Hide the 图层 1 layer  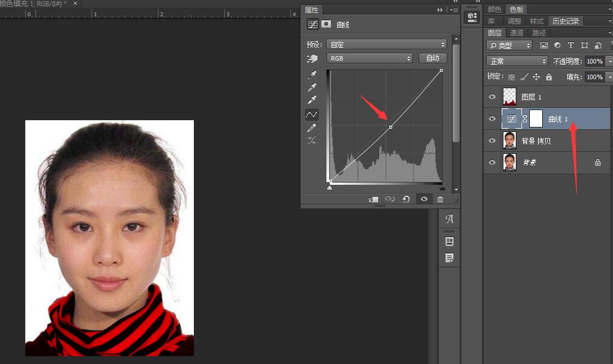pos(492,96)
